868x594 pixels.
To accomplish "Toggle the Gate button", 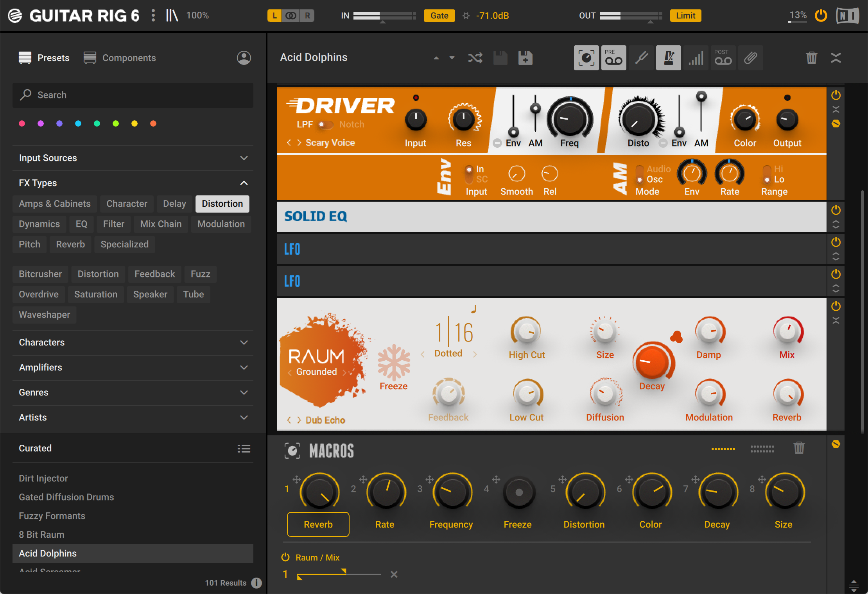I will click(x=439, y=16).
